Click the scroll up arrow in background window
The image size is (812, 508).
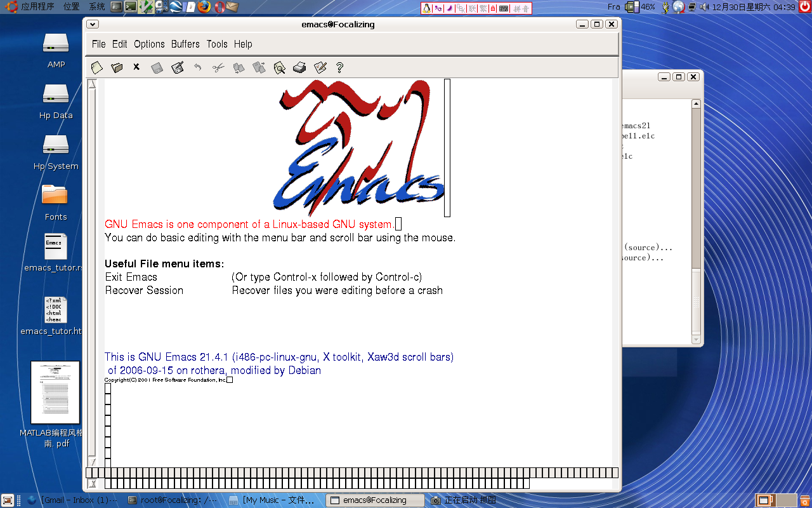(696, 104)
